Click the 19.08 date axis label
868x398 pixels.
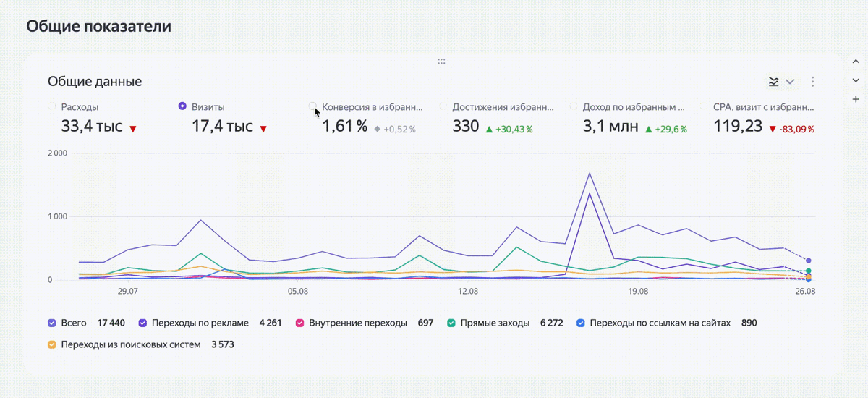click(x=638, y=291)
